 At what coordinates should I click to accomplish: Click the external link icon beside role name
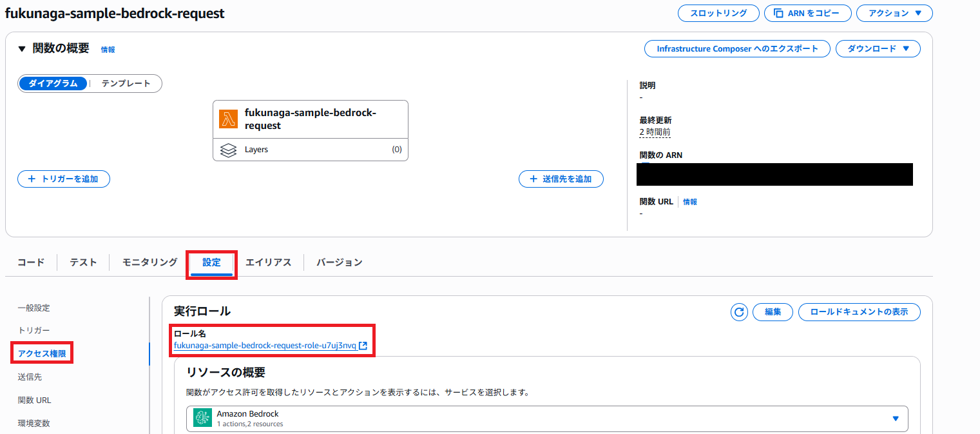pyautogui.click(x=363, y=346)
